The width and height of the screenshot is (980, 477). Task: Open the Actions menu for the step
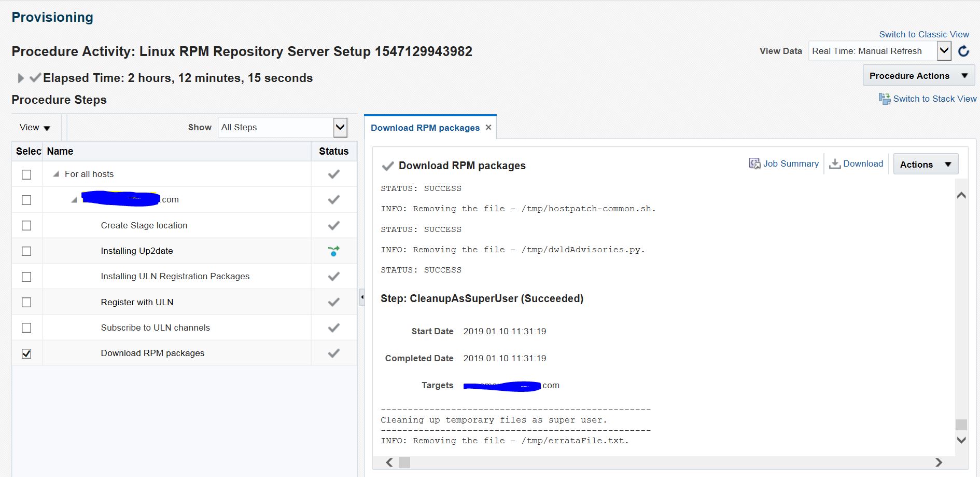coord(926,165)
